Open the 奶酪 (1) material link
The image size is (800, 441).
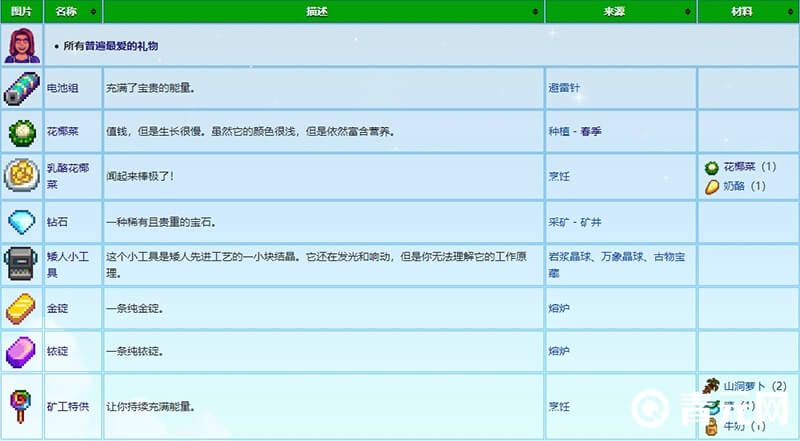pyautogui.click(x=734, y=186)
